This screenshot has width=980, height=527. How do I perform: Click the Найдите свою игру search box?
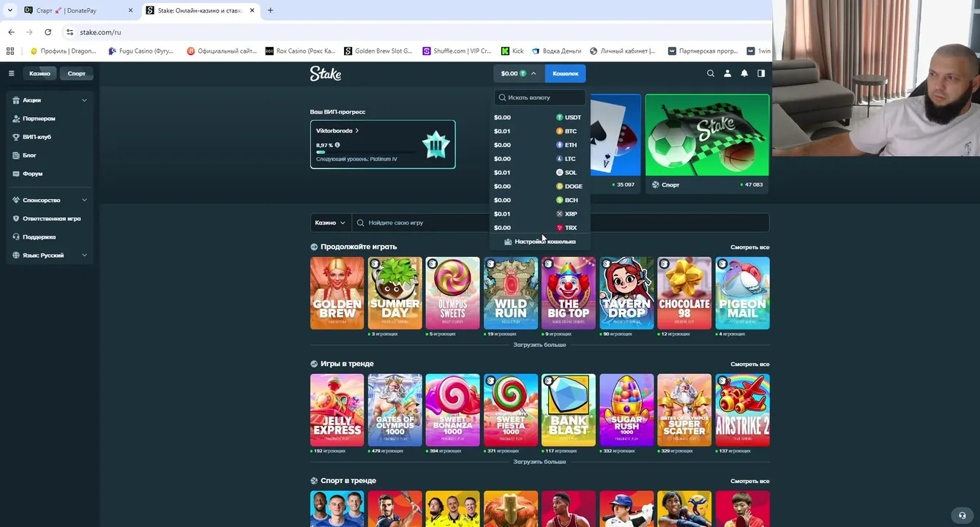pos(561,223)
